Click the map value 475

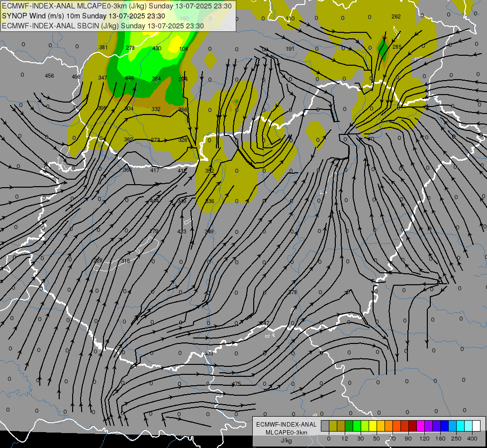(x=237, y=384)
